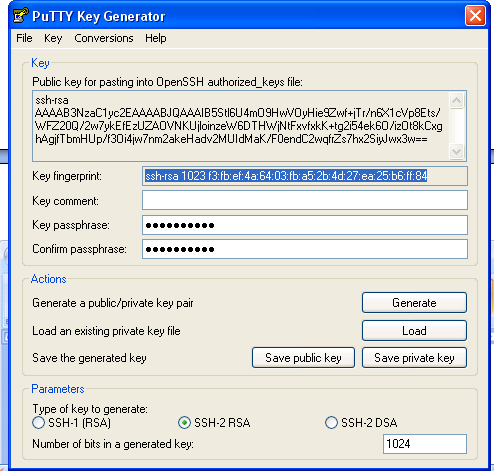
Task: Click the 'Confirm passphrase:' label
Action: tap(79, 249)
